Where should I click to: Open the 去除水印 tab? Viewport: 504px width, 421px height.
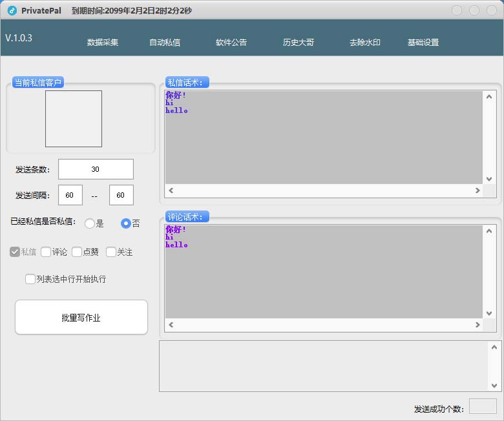click(365, 43)
